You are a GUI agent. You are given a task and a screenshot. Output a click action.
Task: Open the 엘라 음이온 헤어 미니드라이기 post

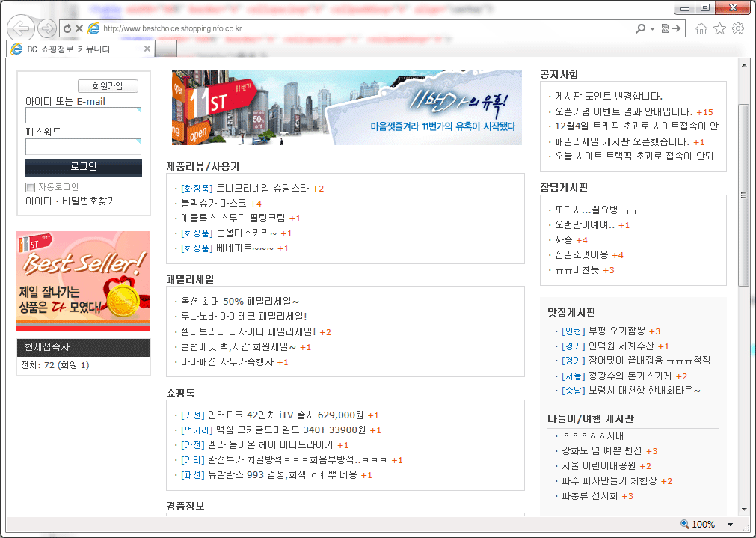pos(271,444)
